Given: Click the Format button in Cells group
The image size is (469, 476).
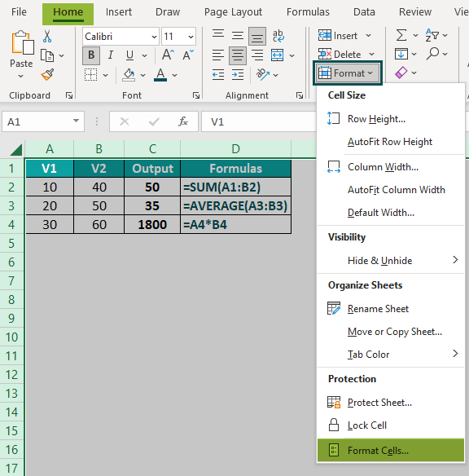Looking at the screenshot, I should pos(348,73).
